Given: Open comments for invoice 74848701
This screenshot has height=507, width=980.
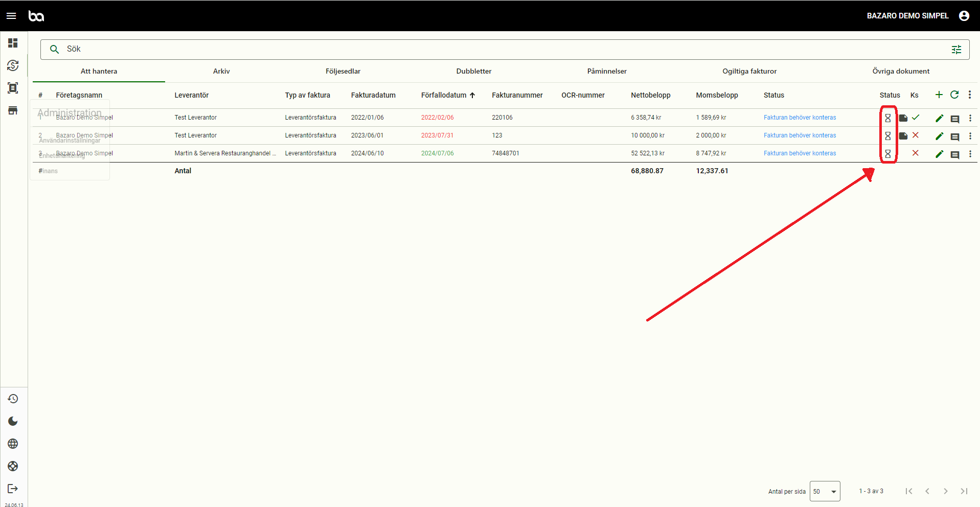Looking at the screenshot, I should click(x=955, y=155).
